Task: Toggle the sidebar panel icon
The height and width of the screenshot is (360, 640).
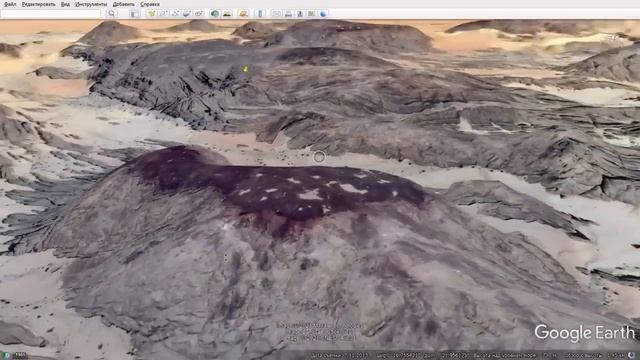Action: 134,13
